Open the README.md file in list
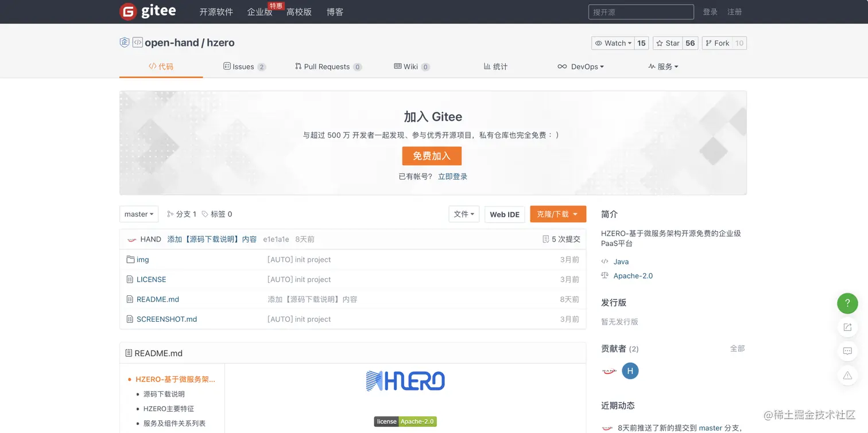868x433 pixels. 158,299
